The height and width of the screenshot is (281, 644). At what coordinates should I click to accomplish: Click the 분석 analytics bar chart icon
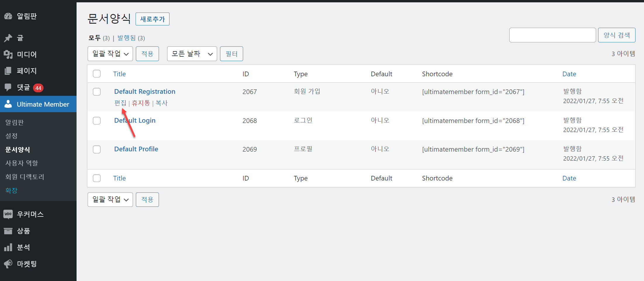tap(8, 247)
